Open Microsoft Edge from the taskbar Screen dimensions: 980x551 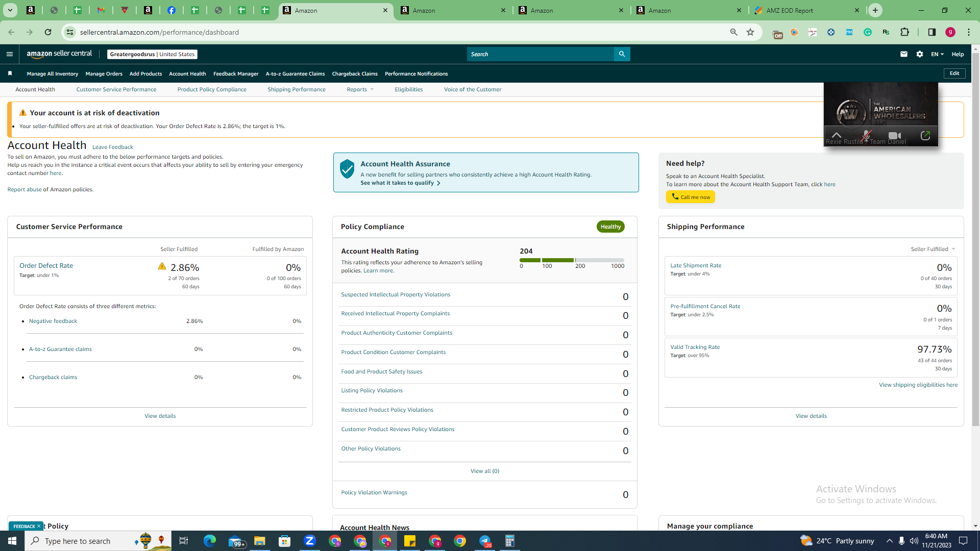pos(210,541)
